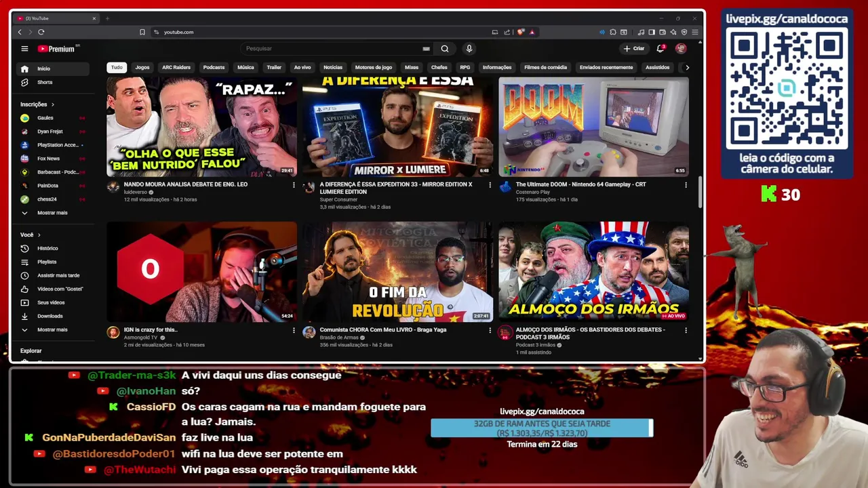This screenshot has width=868, height=488.
Task: Select the Música filter chip
Action: 245,67
